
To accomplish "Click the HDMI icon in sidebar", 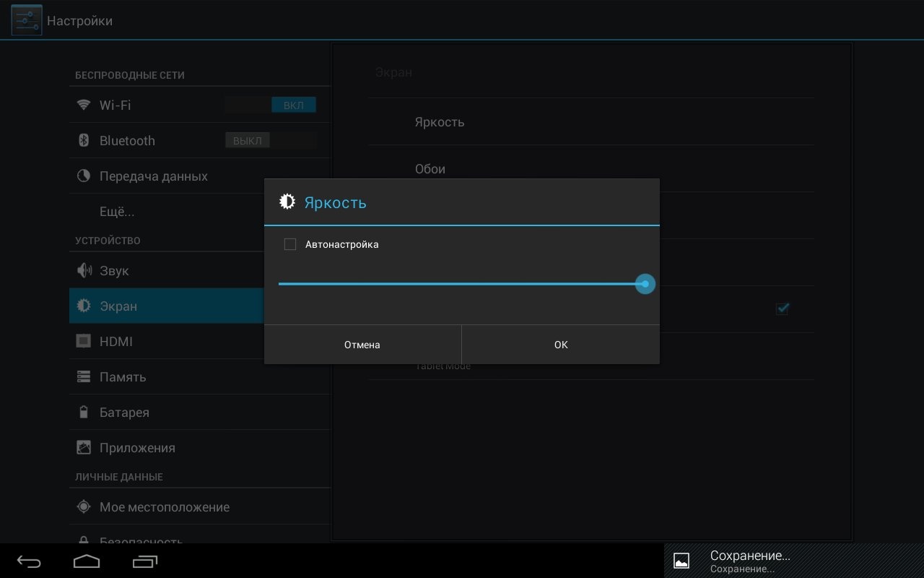I will [x=84, y=341].
